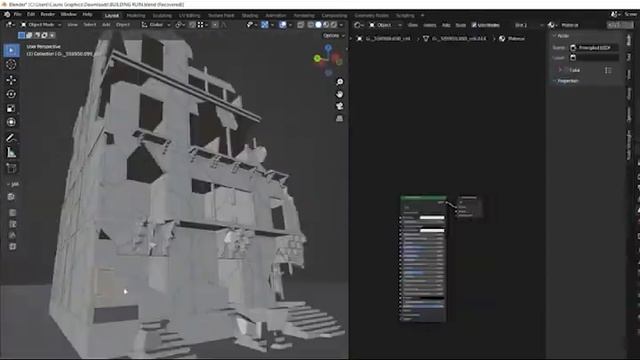Toggle the Use Nodes checkbox
This screenshot has height=360, width=640.
tap(474, 25)
